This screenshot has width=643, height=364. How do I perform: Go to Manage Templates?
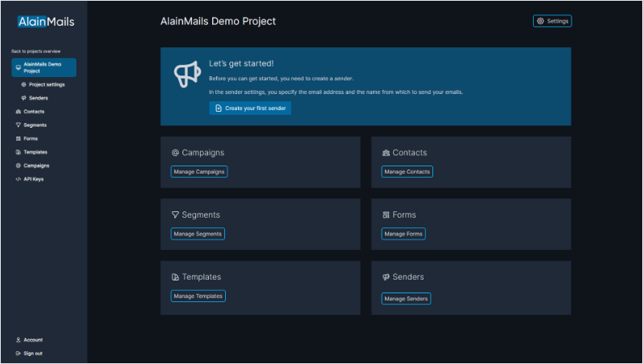coord(198,296)
